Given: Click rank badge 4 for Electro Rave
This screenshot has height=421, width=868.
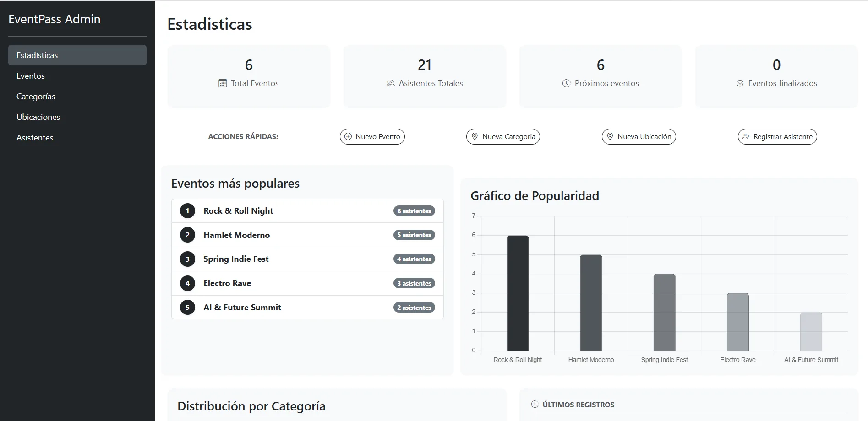Looking at the screenshot, I should tap(187, 283).
